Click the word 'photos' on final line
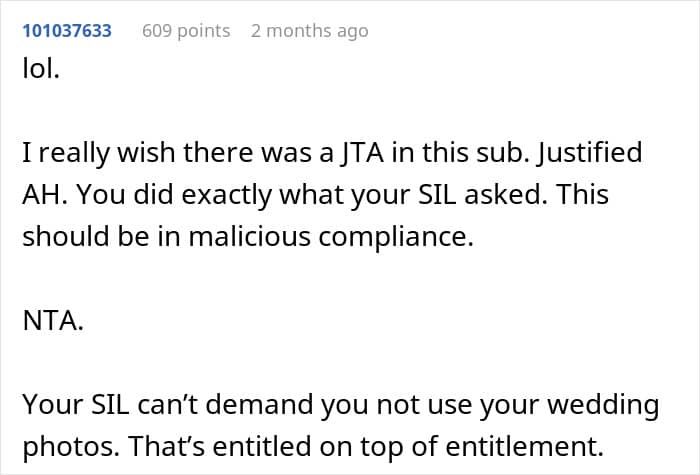Viewport: 700px width, 475px height. (x=71, y=446)
